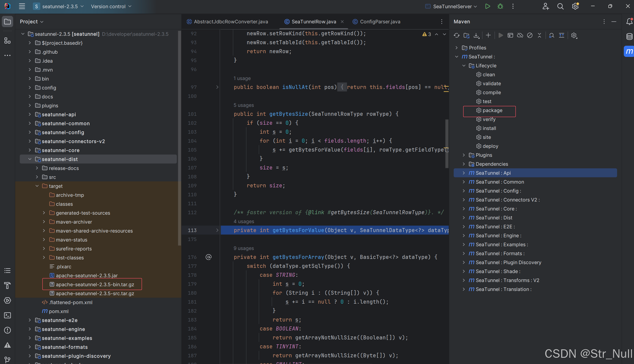Show more tool windows ellipsis

(x=7, y=55)
